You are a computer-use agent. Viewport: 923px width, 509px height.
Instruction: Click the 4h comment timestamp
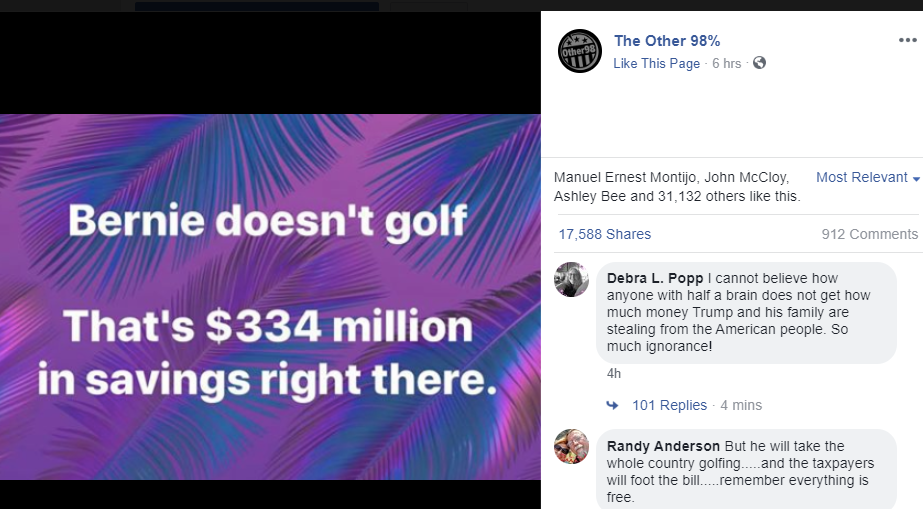614,373
